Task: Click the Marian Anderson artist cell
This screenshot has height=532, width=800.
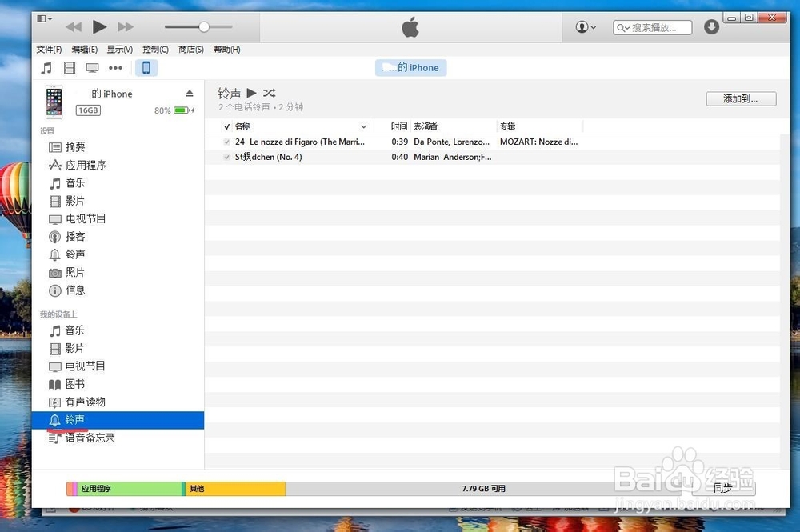Action: click(453, 157)
